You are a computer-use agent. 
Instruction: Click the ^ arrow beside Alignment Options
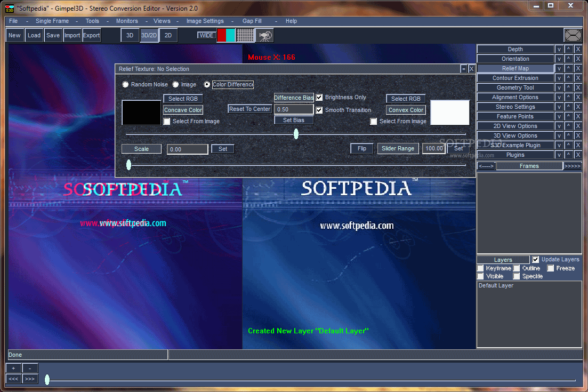coord(568,97)
